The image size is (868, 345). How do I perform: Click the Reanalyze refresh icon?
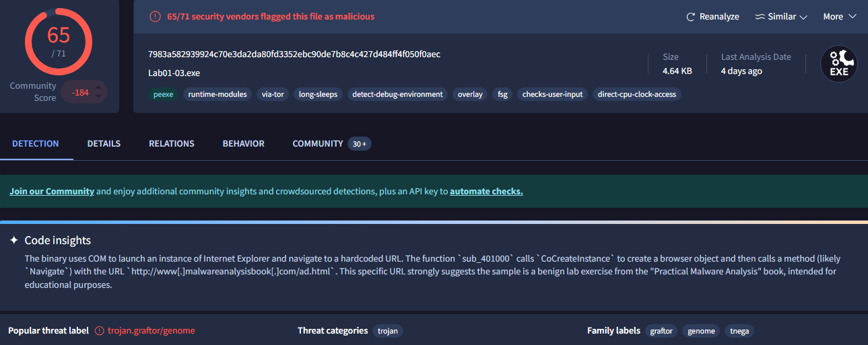coord(690,17)
